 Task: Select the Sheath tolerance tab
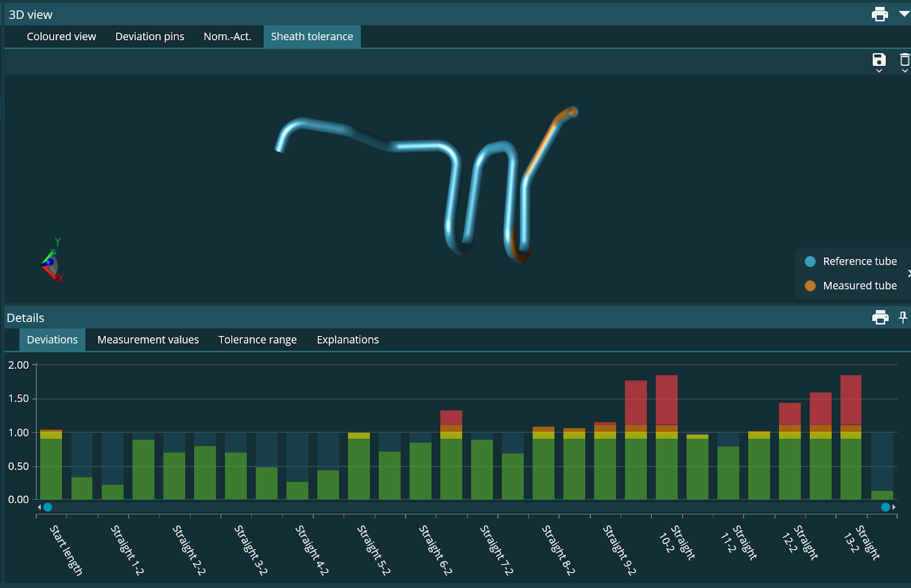(x=312, y=36)
